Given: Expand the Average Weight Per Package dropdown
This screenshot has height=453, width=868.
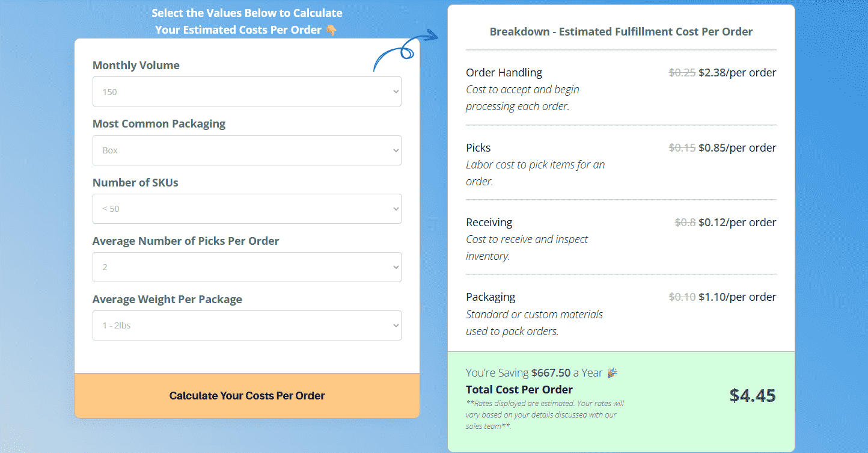Looking at the screenshot, I should pos(246,325).
